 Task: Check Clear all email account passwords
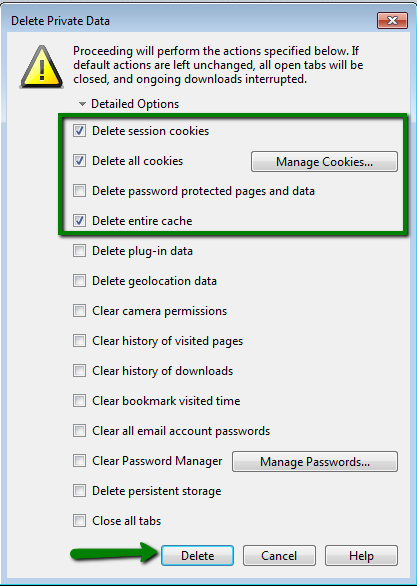[x=79, y=431]
